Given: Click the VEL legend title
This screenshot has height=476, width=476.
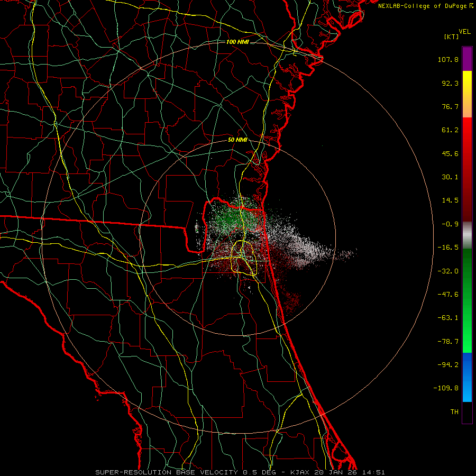Looking at the screenshot, I should pyautogui.click(x=465, y=31).
